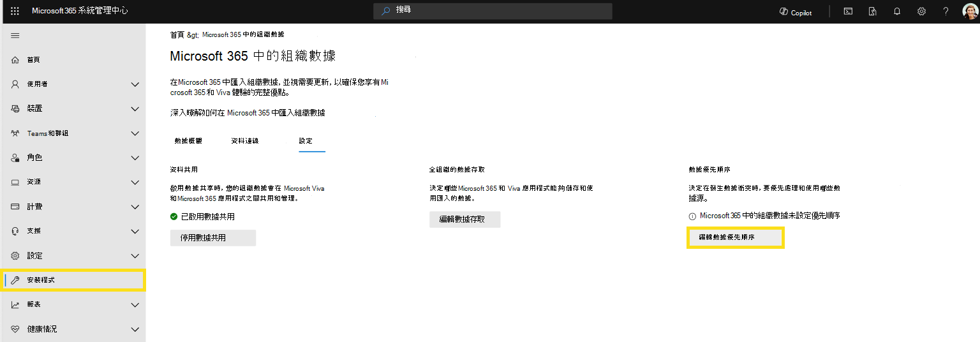Screen dimensions: 980x342
Task: Open the Cloud Shell terminal icon
Action: 848,11
